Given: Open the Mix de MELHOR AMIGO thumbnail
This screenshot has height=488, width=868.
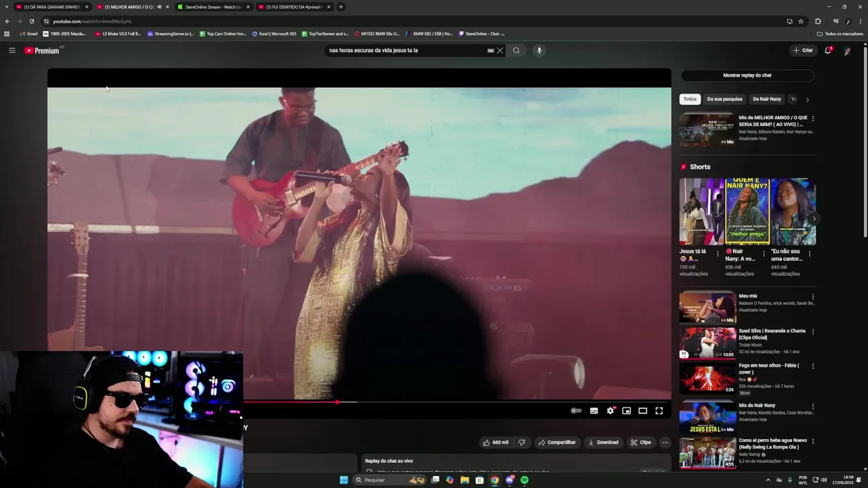Looking at the screenshot, I should pyautogui.click(x=707, y=129).
